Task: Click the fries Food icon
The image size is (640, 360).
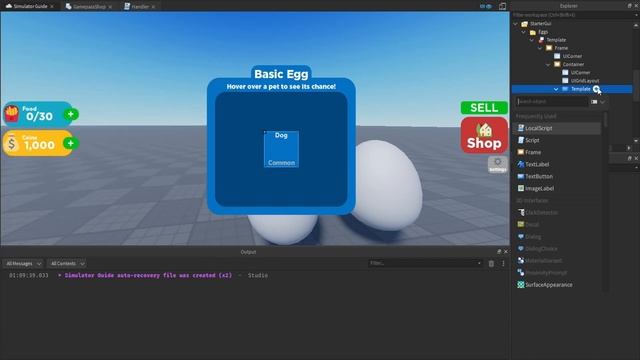Action: pyautogui.click(x=11, y=113)
